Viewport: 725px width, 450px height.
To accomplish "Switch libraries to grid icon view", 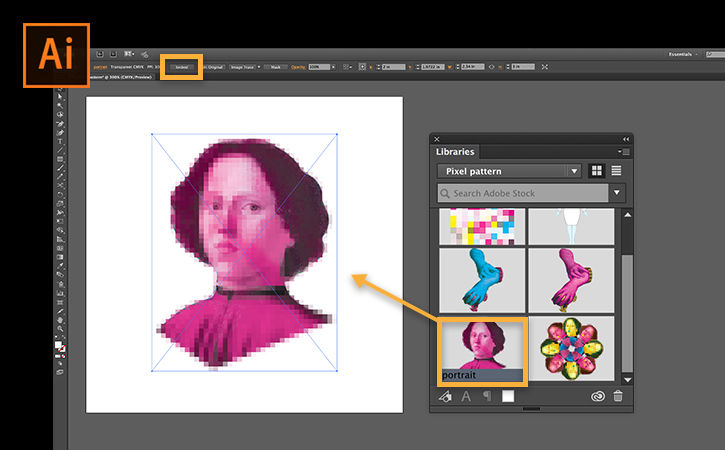I will coord(597,171).
